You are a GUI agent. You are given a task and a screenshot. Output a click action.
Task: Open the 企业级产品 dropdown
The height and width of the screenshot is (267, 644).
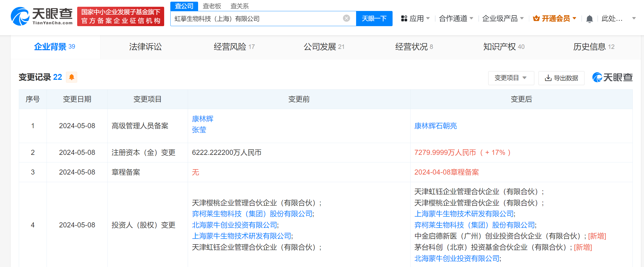coord(503,19)
